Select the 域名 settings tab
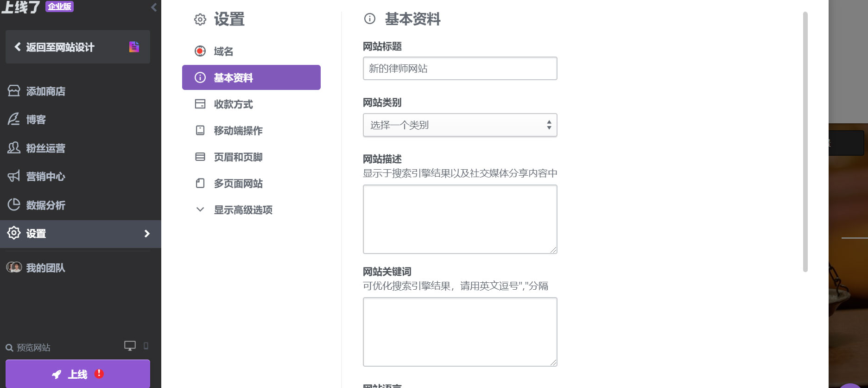The width and height of the screenshot is (868, 388). (223, 51)
